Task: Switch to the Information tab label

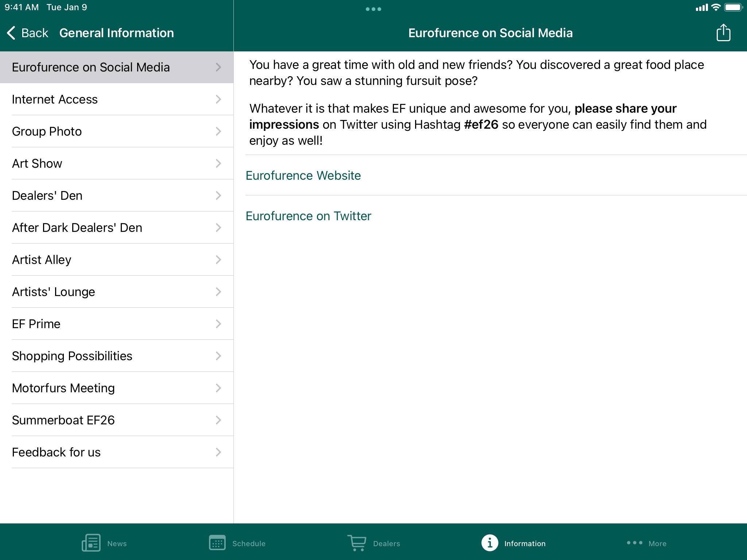Action: (525, 543)
